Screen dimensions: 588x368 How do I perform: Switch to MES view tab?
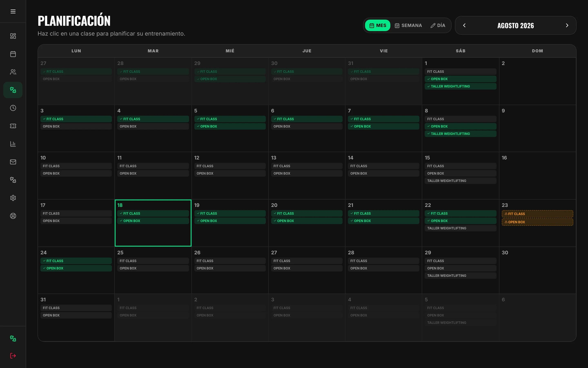(378, 25)
